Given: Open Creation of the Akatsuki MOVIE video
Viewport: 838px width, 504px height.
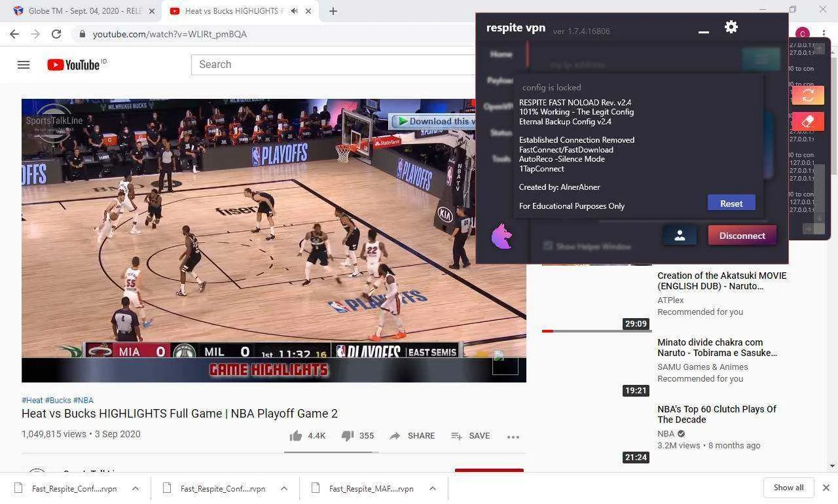Looking at the screenshot, I should [x=721, y=281].
